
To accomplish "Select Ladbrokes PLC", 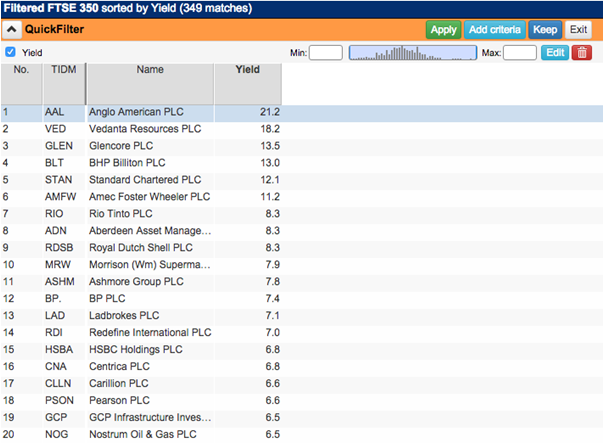I will click(124, 315).
